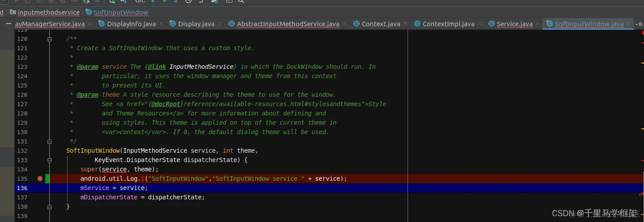Close the ayManagerService.java tab
This screenshot has width=644, height=222.
pyautogui.click(x=90, y=24)
